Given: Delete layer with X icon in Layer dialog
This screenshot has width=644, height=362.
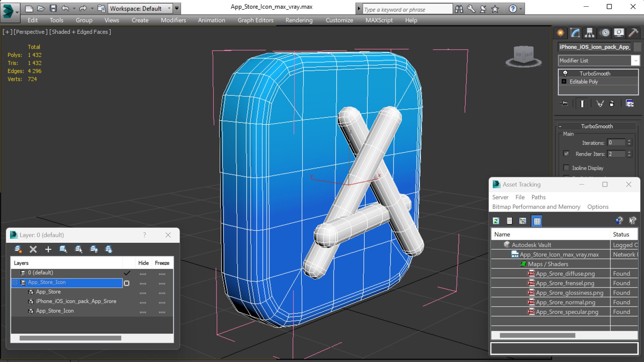Looking at the screenshot, I should pyautogui.click(x=33, y=249).
